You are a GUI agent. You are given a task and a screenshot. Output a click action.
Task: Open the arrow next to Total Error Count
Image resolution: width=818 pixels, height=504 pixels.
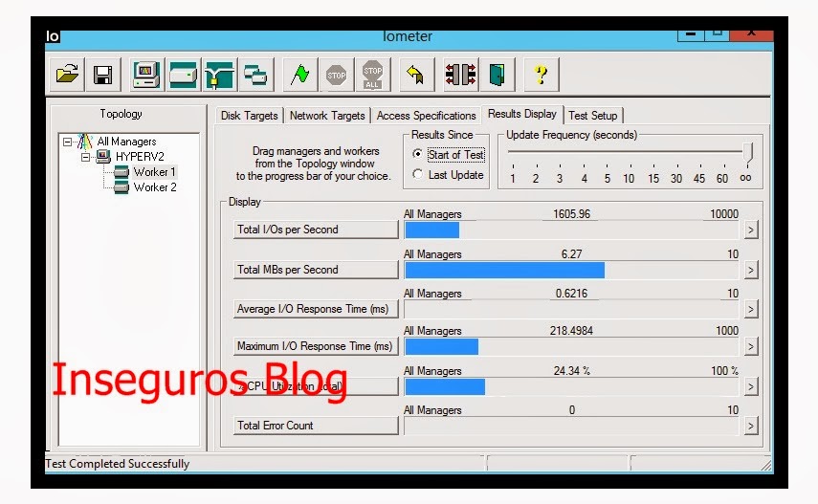[751, 426]
